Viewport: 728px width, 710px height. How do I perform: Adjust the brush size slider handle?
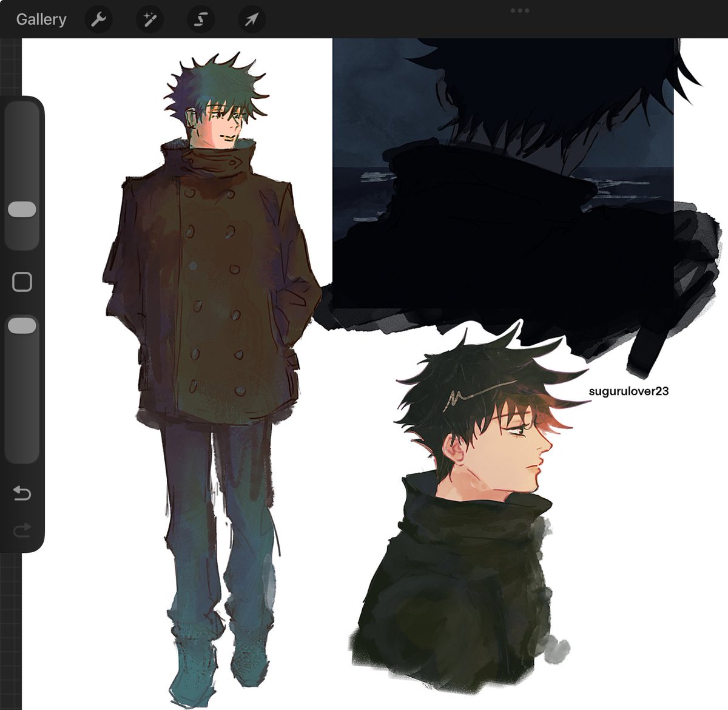coord(22,210)
